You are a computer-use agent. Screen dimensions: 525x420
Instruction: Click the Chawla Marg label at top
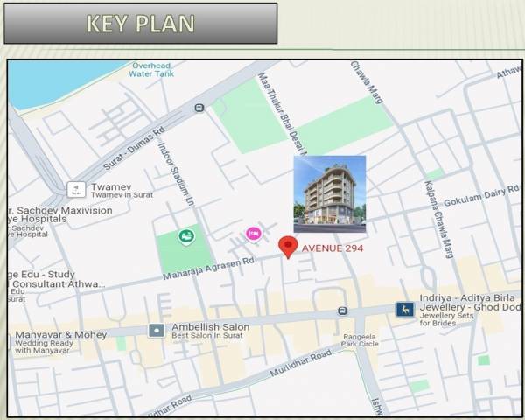point(367,82)
